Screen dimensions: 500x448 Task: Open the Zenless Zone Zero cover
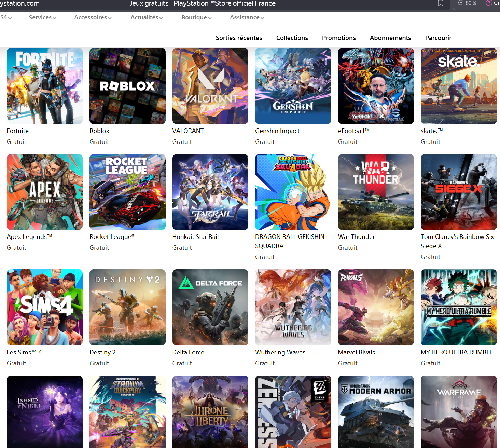(293, 412)
